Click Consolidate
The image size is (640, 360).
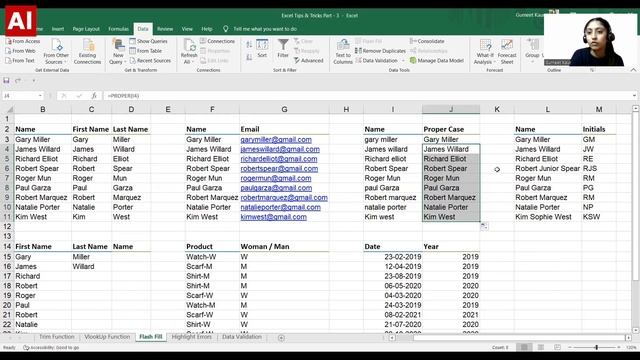coord(427,41)
